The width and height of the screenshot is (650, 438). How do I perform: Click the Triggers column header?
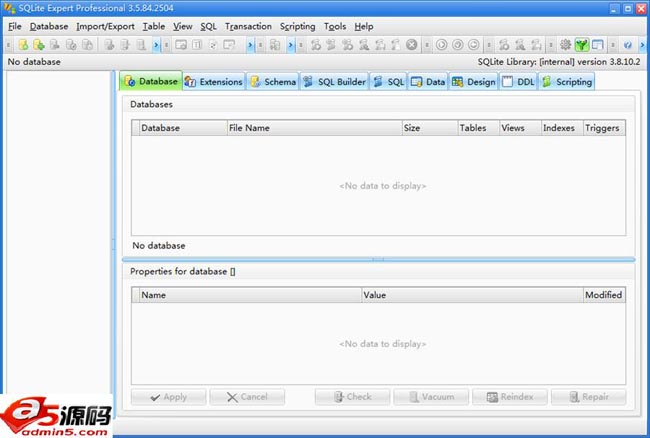(x=604, y=128)
